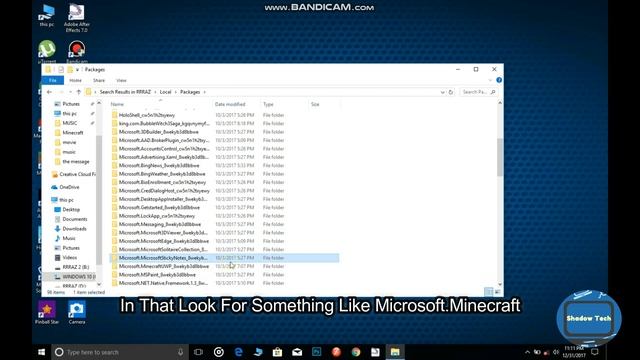
Task: Open the movie folder in sidebar
Action: click(x=69, y=142)
